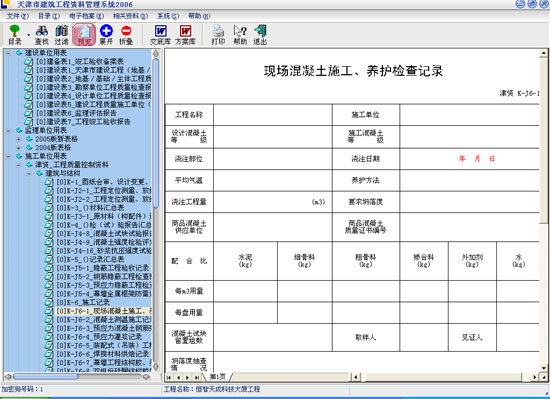Screen dimensions: 550x399
Task: Click the 目录 tree toolbar icon
Action: tap(15, 35)
